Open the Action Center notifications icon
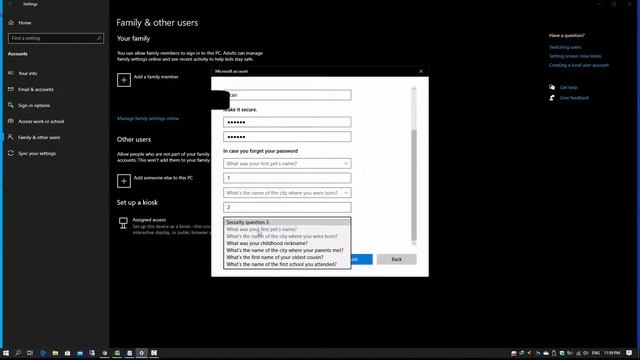 click(x=629, y=353)
